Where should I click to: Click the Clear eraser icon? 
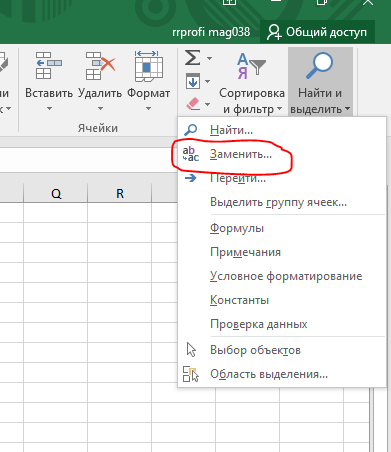tap(193, 104)
